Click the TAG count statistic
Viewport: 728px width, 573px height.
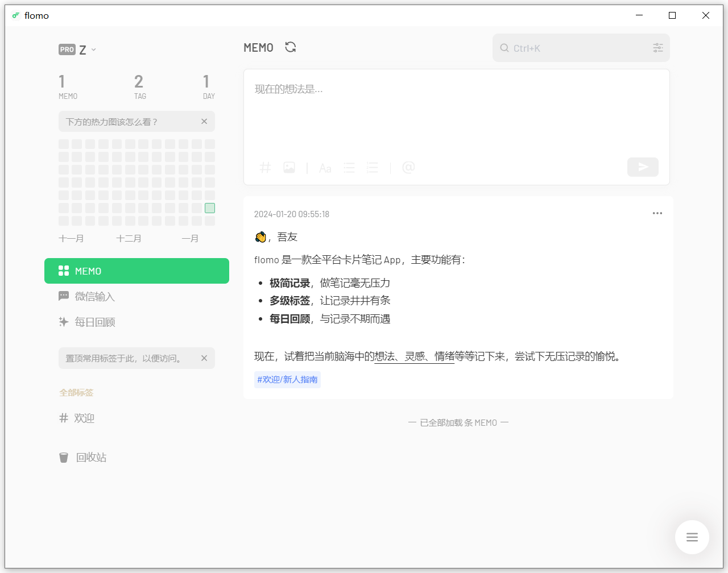point(139,86)
